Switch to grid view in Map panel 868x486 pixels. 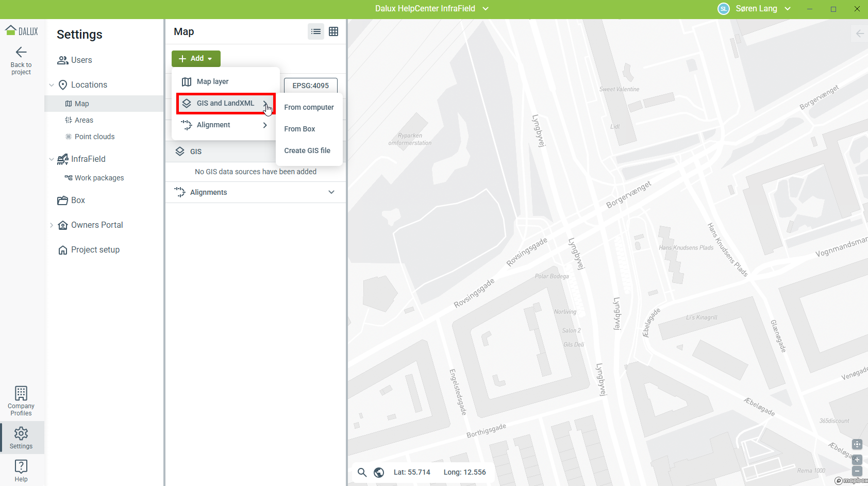333,31
